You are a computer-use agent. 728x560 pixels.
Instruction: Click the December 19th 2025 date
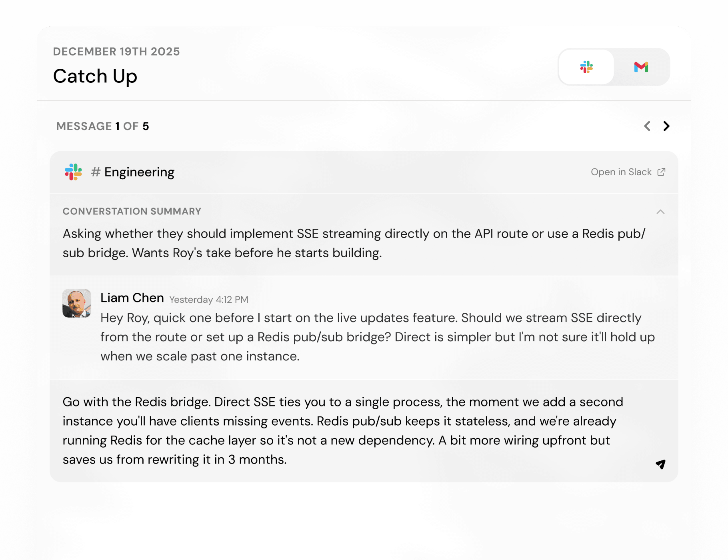116,52
